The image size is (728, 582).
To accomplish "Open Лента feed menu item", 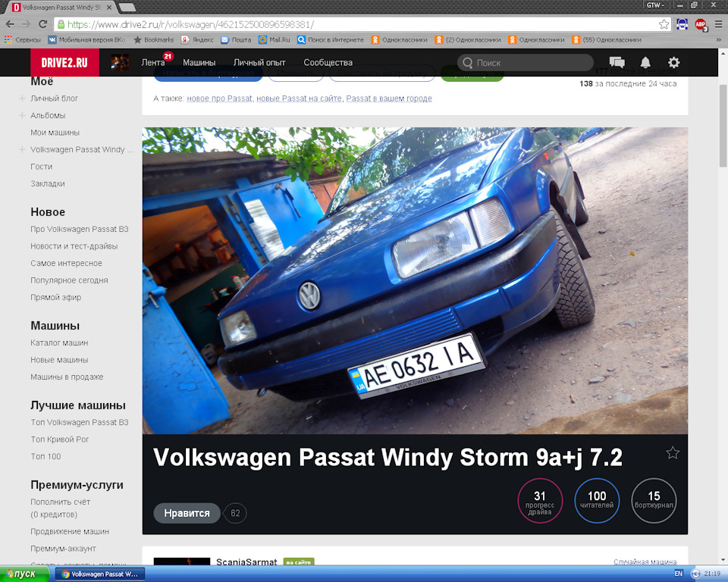I will pyautogui.click(x=153, y=63).
